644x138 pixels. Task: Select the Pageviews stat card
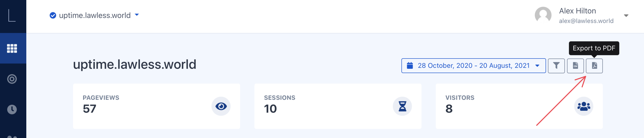coord(156,106)
